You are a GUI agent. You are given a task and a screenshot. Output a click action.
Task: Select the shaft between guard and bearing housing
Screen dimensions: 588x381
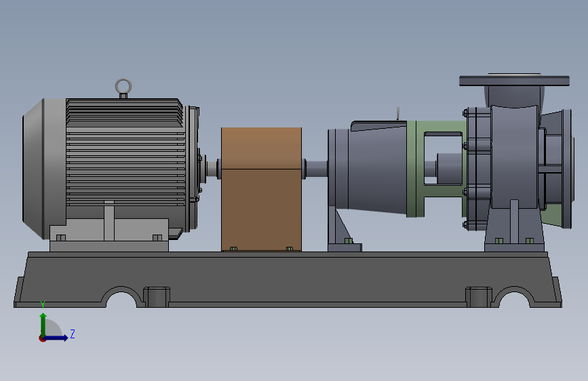tap(316, 169)
